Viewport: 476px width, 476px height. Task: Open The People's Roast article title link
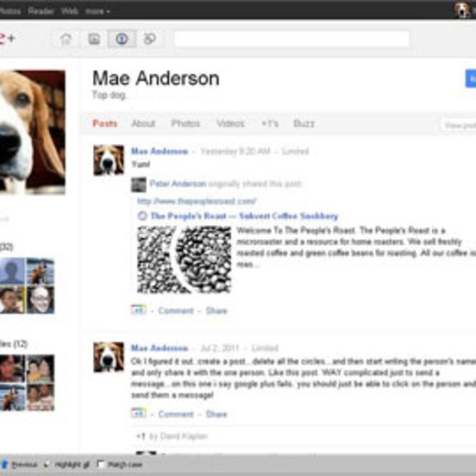pyautogui.click(x=244, y=216)
